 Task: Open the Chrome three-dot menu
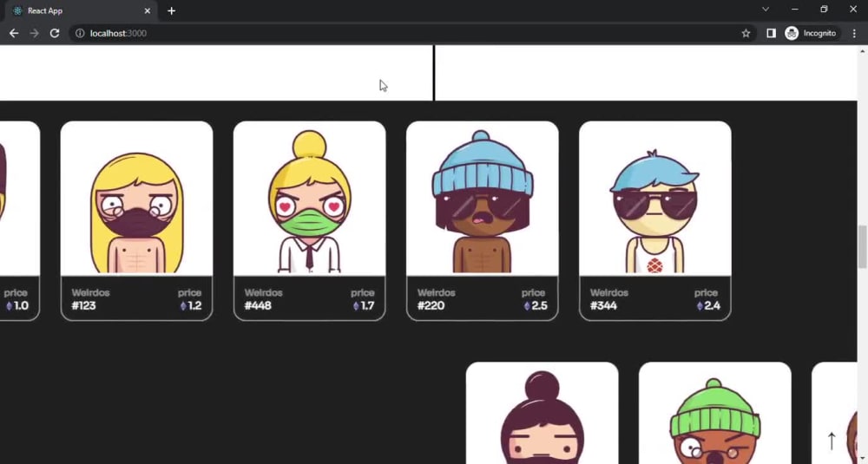(x=854, y=33)
